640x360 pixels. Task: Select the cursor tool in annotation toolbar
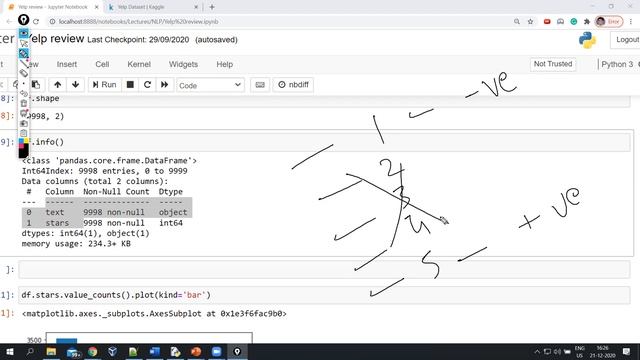[24, 43]
